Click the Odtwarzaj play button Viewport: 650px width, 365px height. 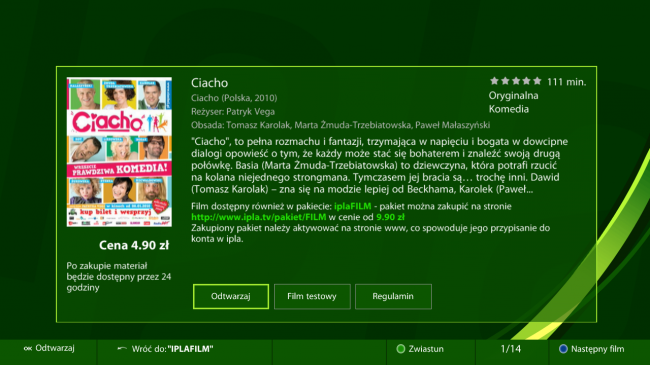[231, 296]
